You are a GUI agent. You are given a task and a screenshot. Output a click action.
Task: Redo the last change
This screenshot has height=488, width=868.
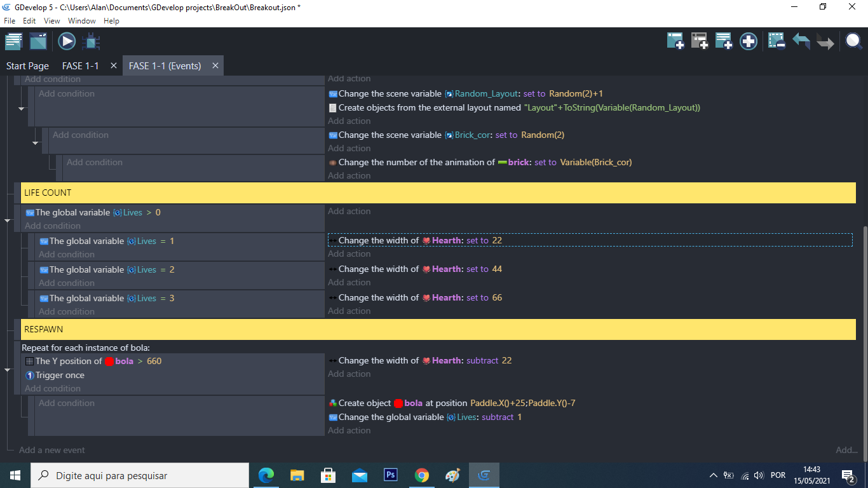coord(825,43)
